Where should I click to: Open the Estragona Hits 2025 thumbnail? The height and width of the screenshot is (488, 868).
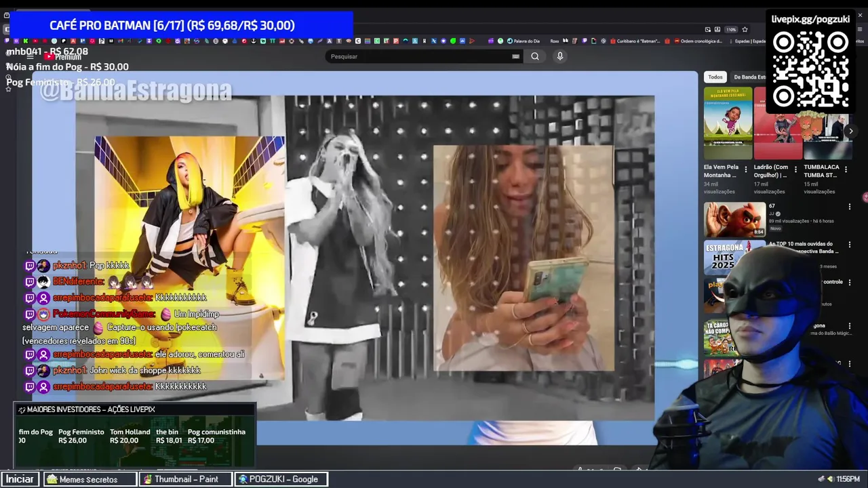pyautogui.click(x=728, y=257)
